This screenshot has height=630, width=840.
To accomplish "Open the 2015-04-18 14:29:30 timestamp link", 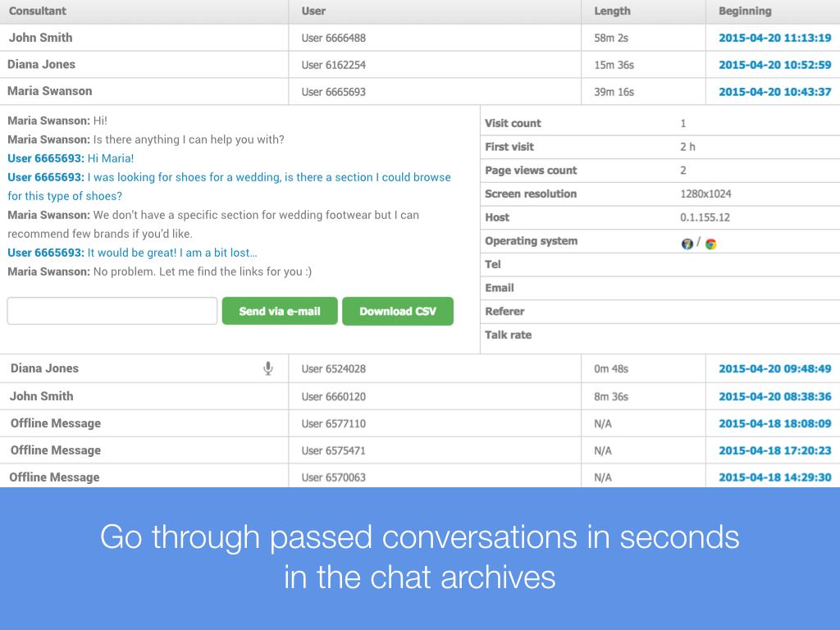I will [774, 477].
